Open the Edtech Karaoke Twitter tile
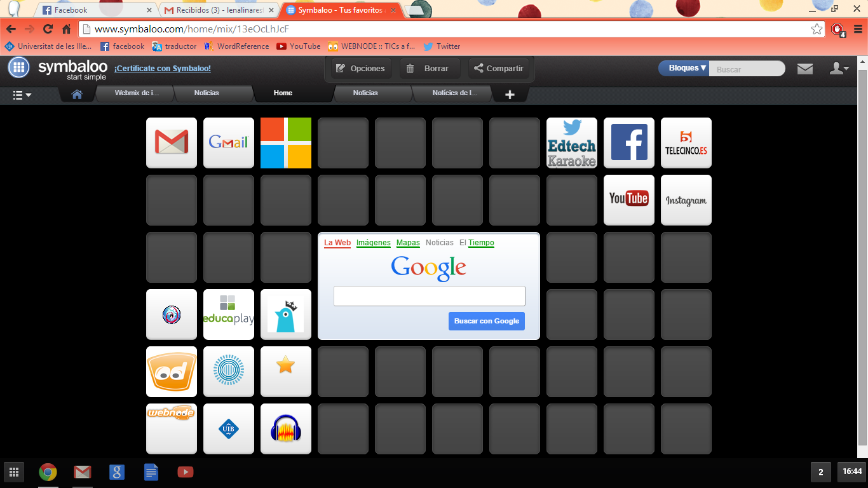 (571, 143)
